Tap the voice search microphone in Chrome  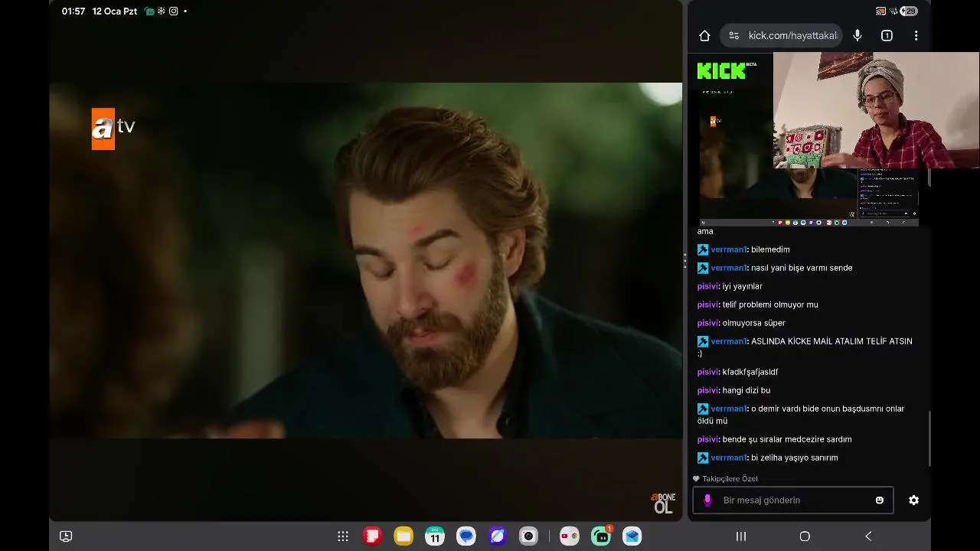857,35
